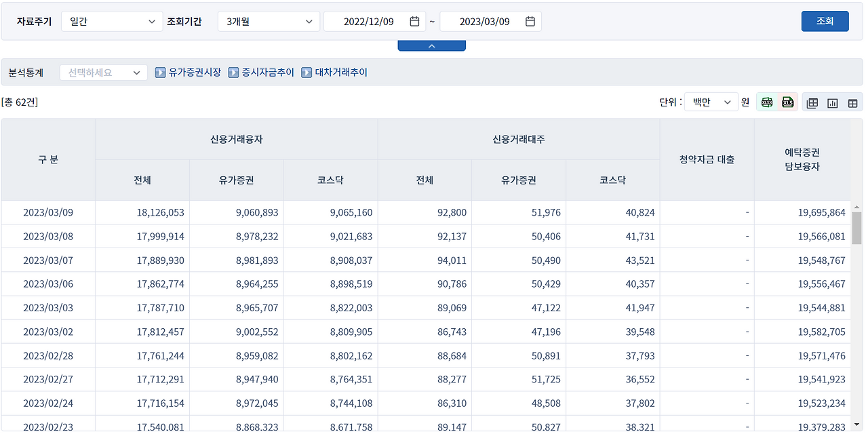Image resolution: width=868 pixels, height=434 pixels.
Task: Select the grid table view icon
Action: [x=853, y=102]
